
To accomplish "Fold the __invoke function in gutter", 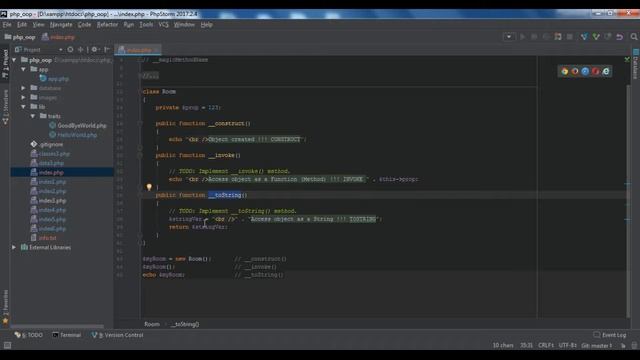I will [140, 155].
